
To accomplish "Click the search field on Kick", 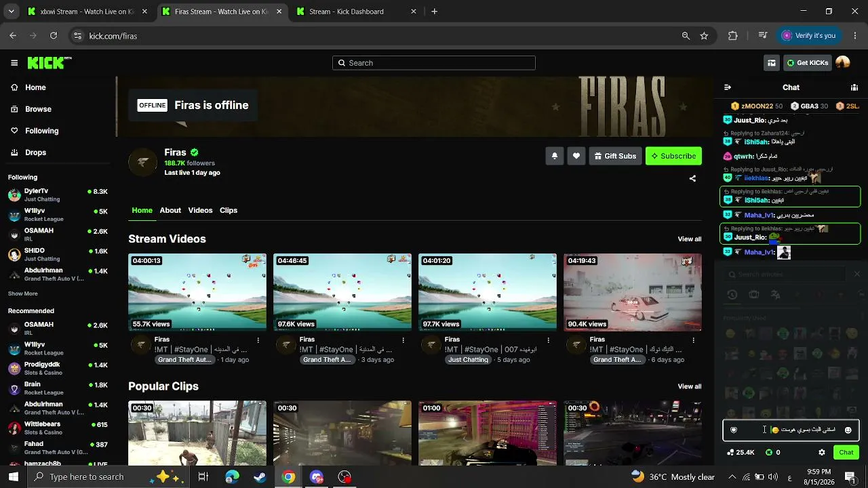I will [x=434, y=63].
